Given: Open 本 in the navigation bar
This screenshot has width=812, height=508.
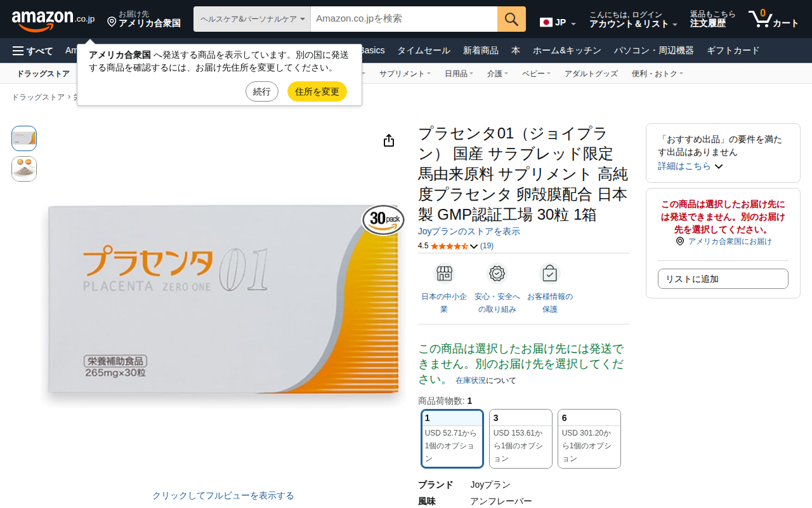Looking at the screenshot, I should point(516,51).
